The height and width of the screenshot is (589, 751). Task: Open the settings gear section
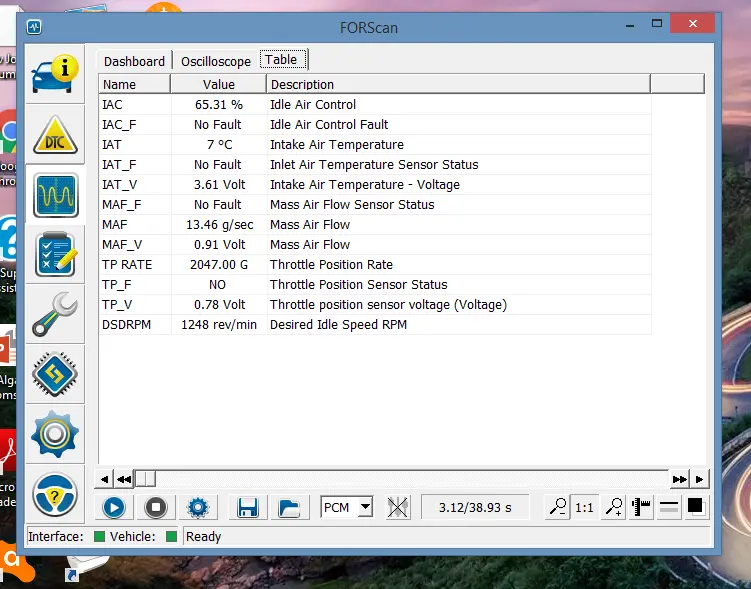coord(55,434)
